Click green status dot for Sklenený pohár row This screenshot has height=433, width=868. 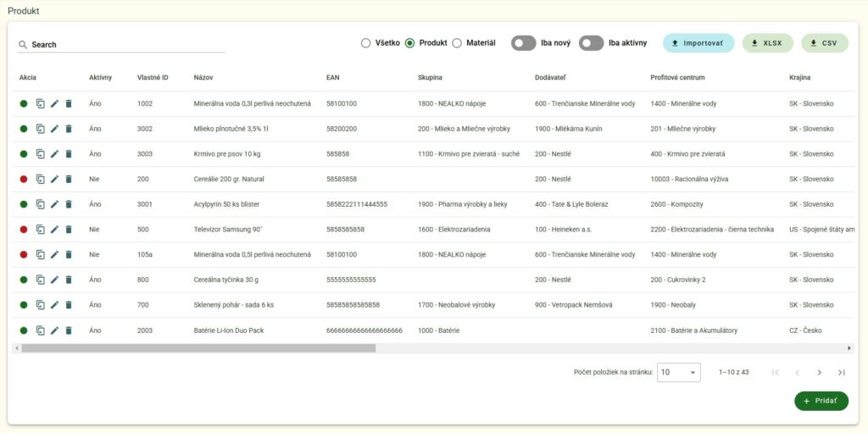tap(24, 305)
